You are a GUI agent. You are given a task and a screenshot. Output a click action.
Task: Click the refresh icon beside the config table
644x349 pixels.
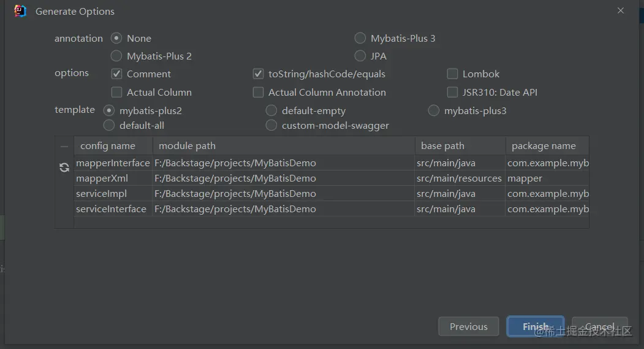tap(64, 167)
